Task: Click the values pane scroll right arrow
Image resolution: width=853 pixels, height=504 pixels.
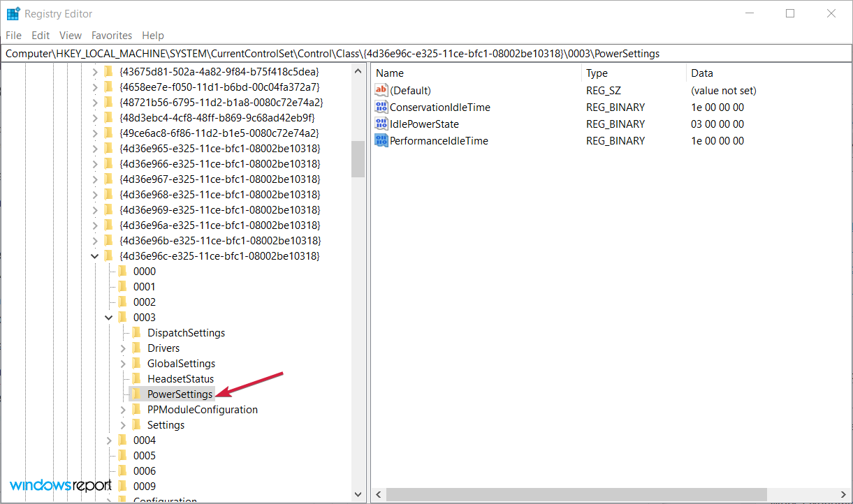Action: (x=843, y=494)
